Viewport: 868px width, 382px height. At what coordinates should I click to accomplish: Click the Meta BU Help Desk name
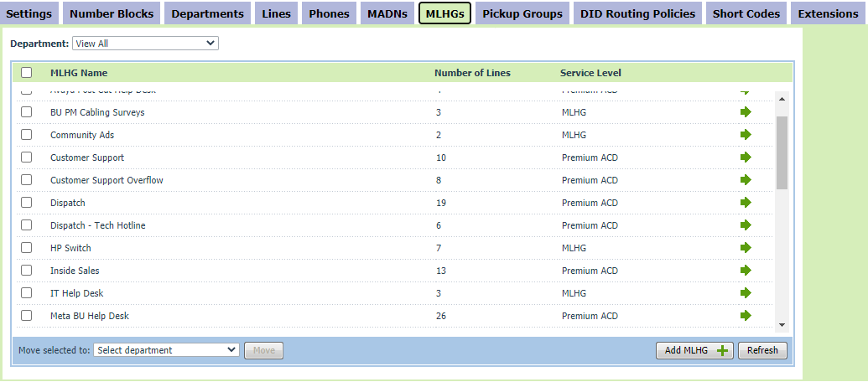click(90, 316)
